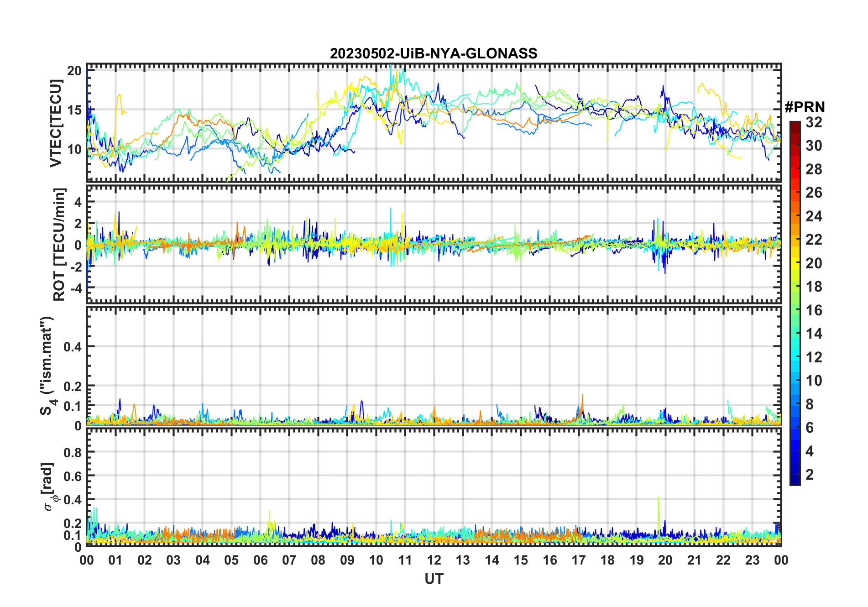Select the VTEC[TECU] y-axis label
The width and height of the screenshot is (868, 607).
56,123
